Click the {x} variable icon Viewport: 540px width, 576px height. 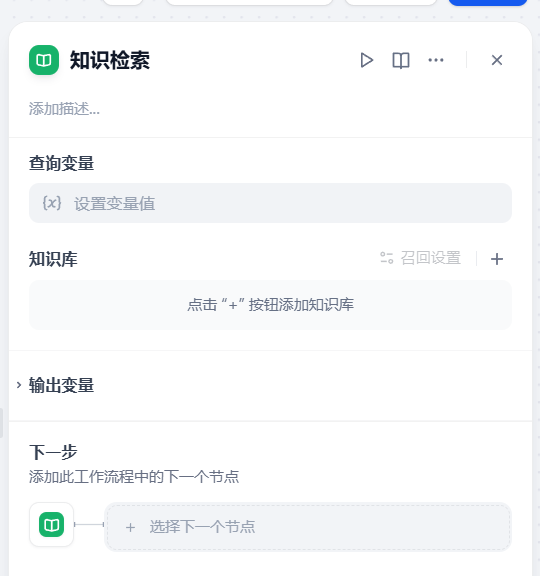pos(52,203)
